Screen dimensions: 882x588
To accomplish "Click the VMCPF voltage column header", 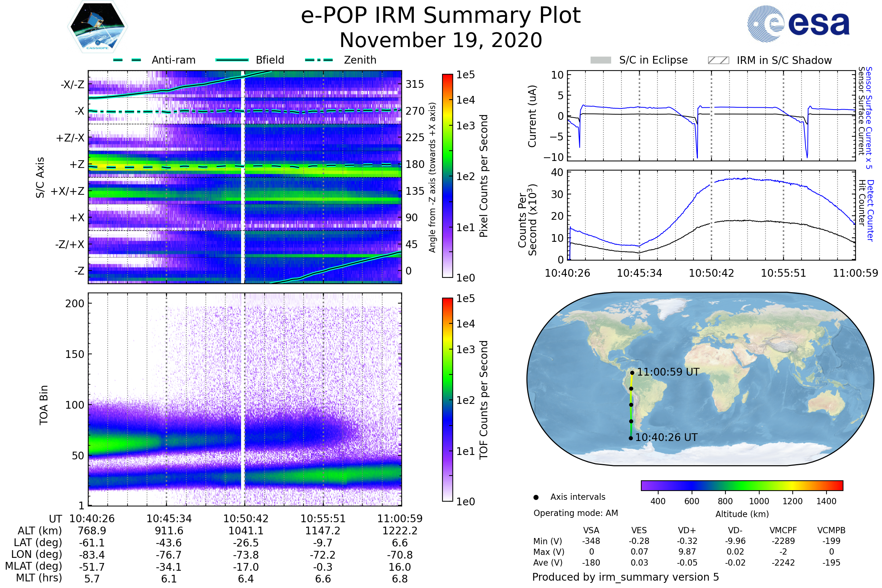I will coord(783,530).
